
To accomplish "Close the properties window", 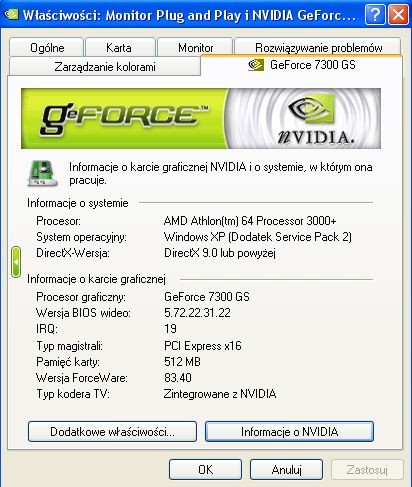I will point(398,15).
